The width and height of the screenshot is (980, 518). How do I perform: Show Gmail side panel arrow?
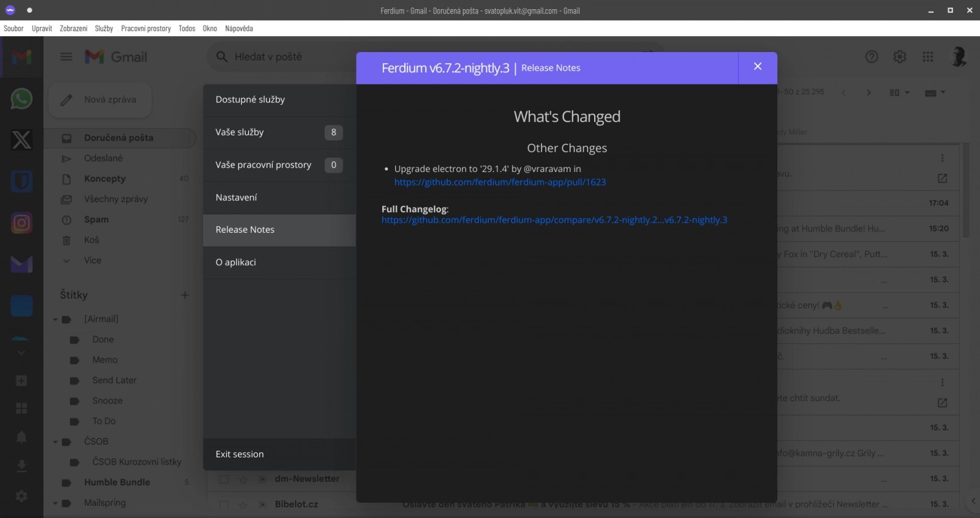click(973, 501)
